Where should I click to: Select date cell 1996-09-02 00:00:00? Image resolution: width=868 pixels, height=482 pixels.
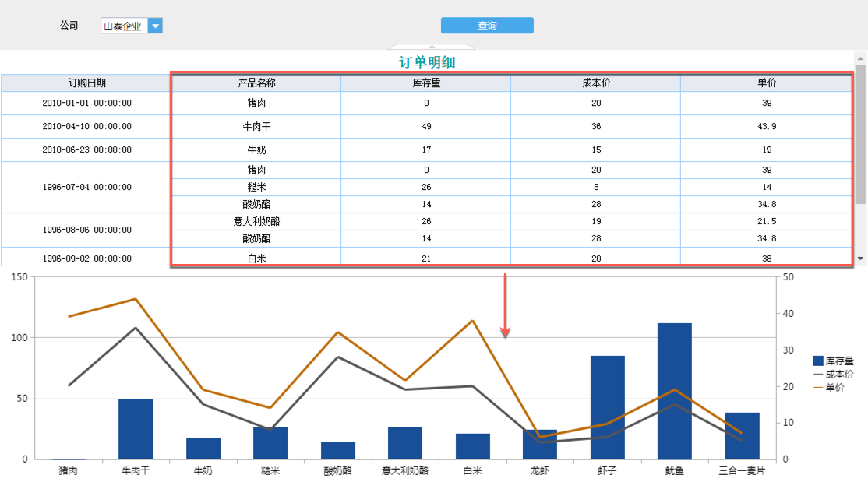point(86,259)
